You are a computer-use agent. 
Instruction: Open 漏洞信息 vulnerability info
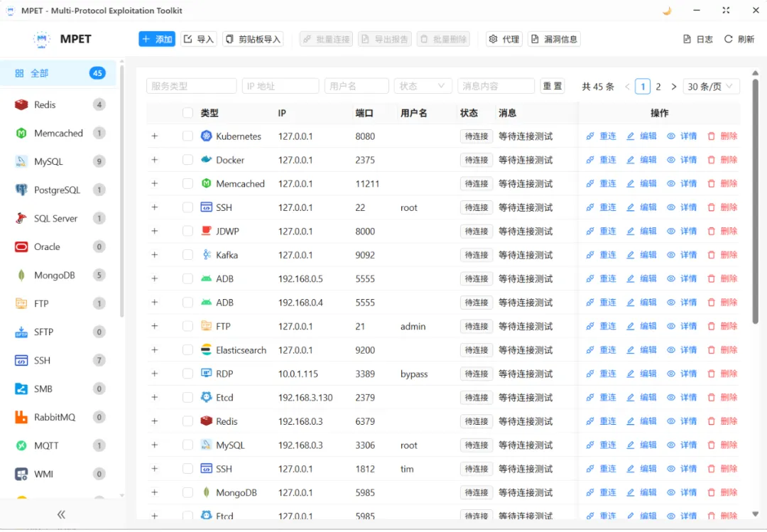pos(554,39)
